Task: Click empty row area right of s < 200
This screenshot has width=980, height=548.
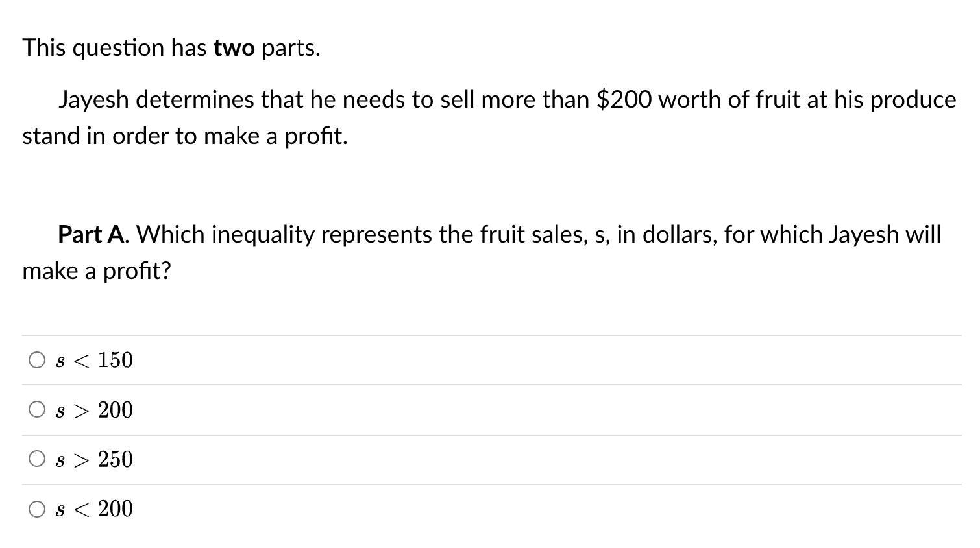Action: [545, 509]
